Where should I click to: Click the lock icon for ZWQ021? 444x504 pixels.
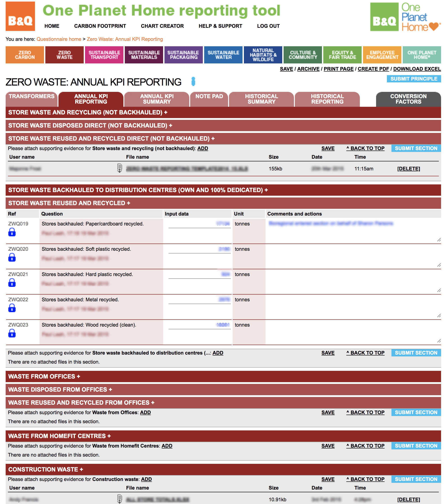click(12, 283)
